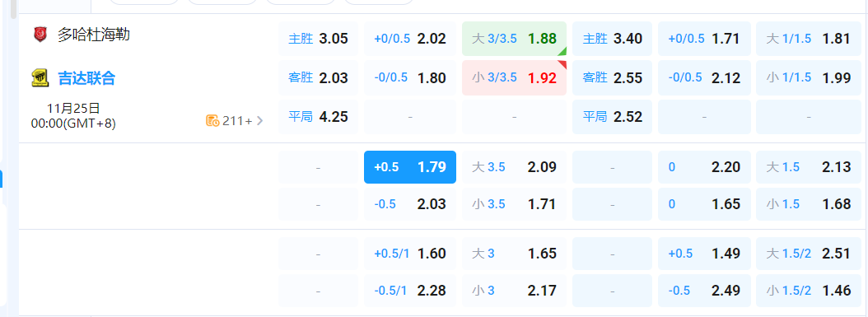This screenshot has width=868, height=317.
Task: Select green 大 3/3.5 odds 1.88
Action: coord(514,39)
